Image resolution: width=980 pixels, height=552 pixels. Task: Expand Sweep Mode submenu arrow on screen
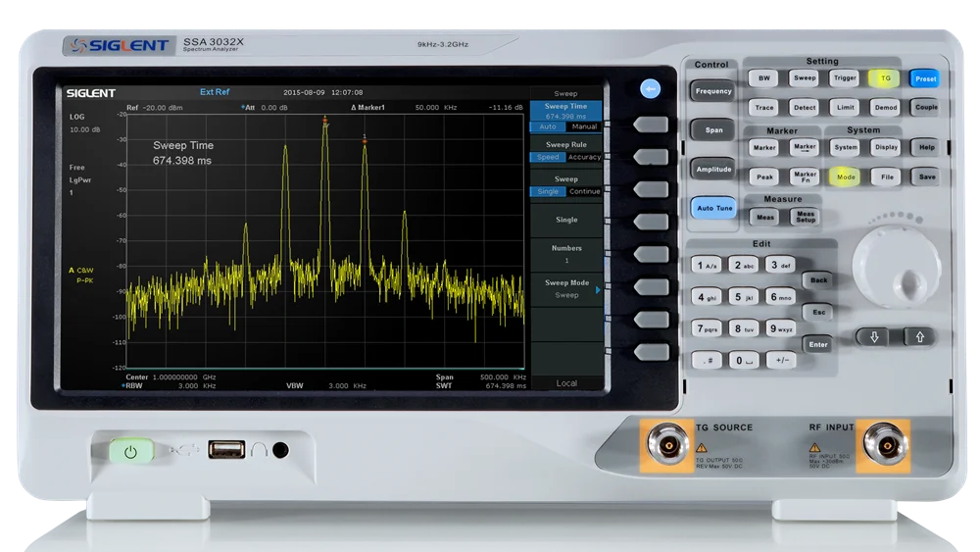point(598,290)
